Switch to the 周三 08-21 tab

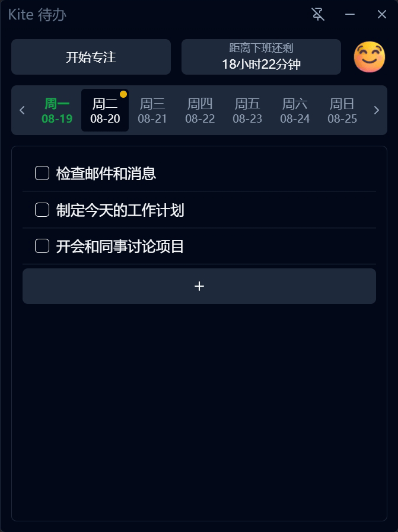[152, 111]
